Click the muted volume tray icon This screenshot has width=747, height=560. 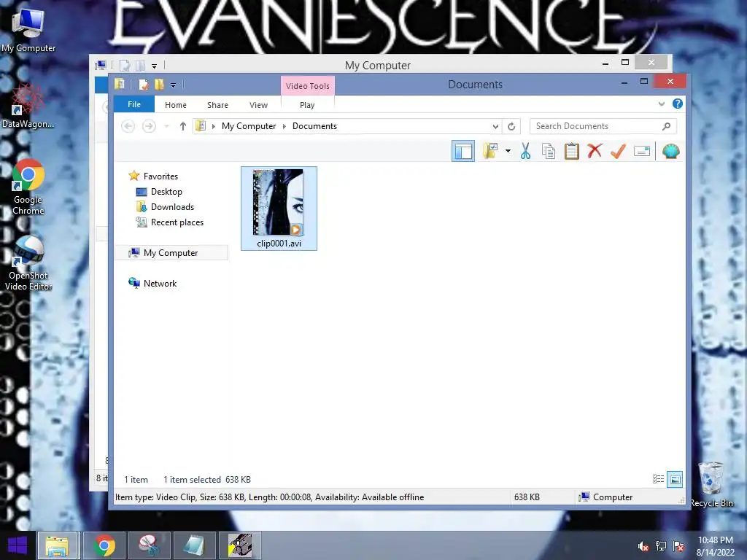[643, 546]
